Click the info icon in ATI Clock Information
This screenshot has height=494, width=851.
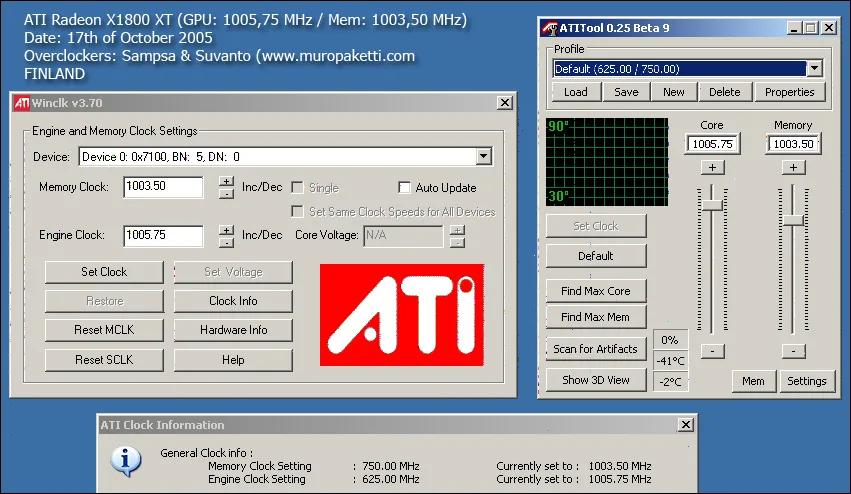click(x=126, y=461)
